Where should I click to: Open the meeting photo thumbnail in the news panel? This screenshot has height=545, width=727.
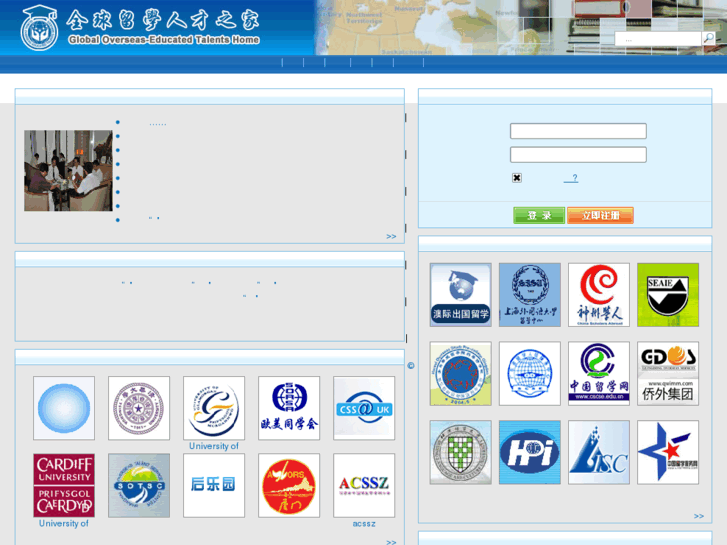tap(68, 171)
